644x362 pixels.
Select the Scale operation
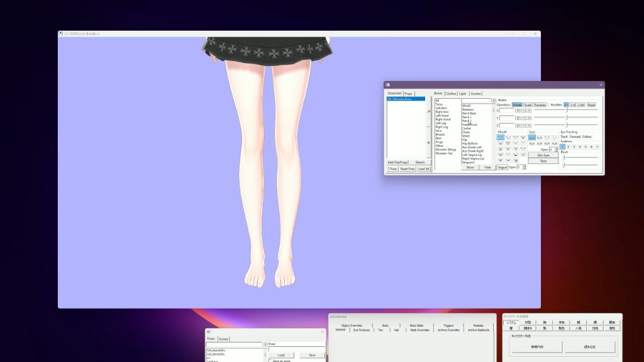tap(528, 105)
